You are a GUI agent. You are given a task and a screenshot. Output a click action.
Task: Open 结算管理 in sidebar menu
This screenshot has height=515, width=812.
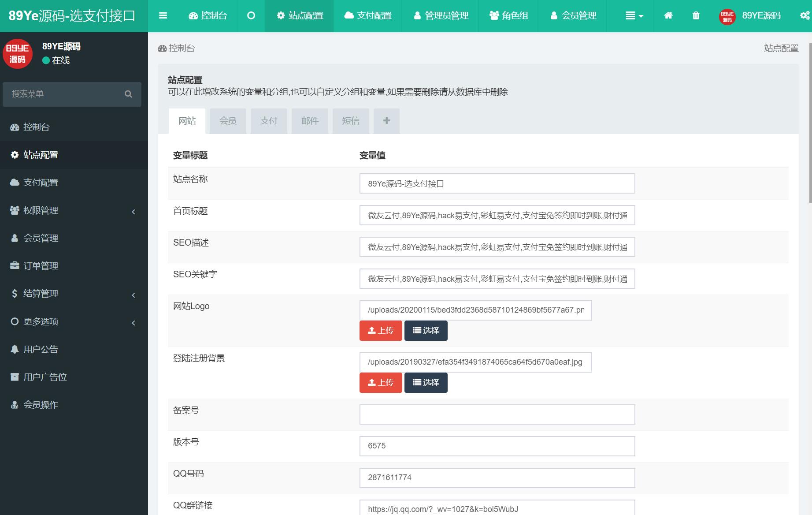coord(74,294)
